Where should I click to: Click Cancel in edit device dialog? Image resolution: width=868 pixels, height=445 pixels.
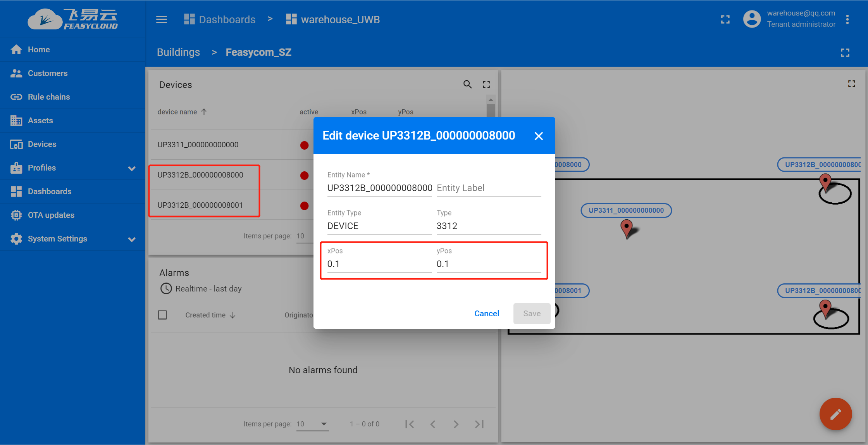(x=486, y=314)
